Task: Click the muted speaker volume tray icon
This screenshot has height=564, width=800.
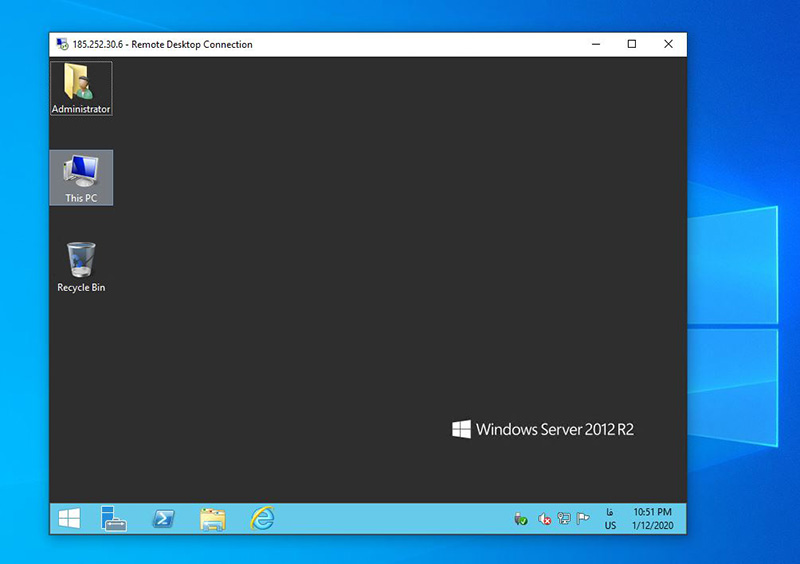Action: pos(544,519)
